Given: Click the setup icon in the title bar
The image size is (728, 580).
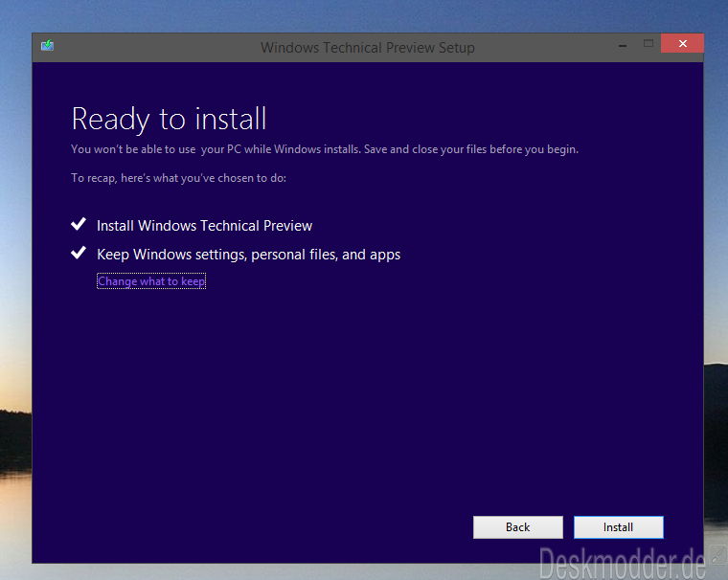Looking at the screenshot, I should [48, 45].
